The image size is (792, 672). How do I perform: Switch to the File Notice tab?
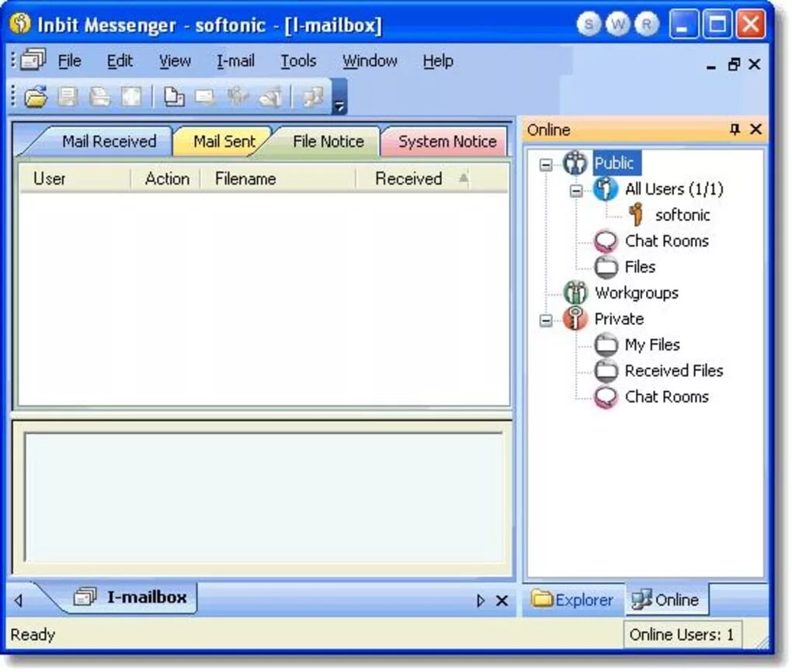tap(328, 141)
